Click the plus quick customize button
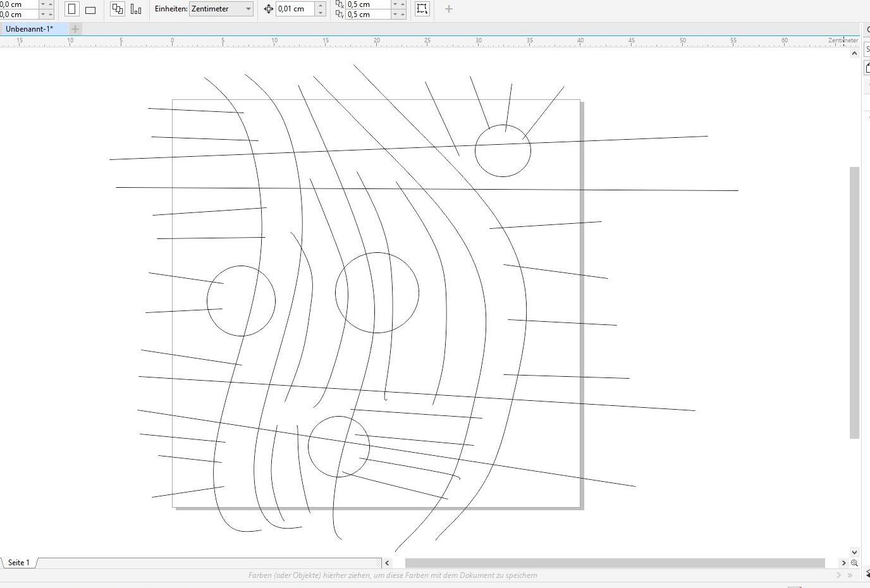870x588 pixels. 449,9
